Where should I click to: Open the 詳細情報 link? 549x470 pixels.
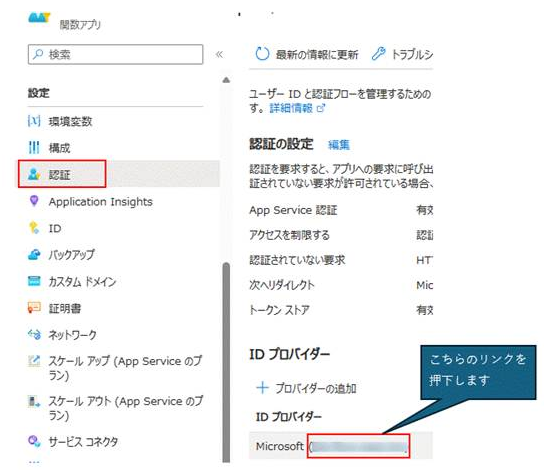point(291,108)
